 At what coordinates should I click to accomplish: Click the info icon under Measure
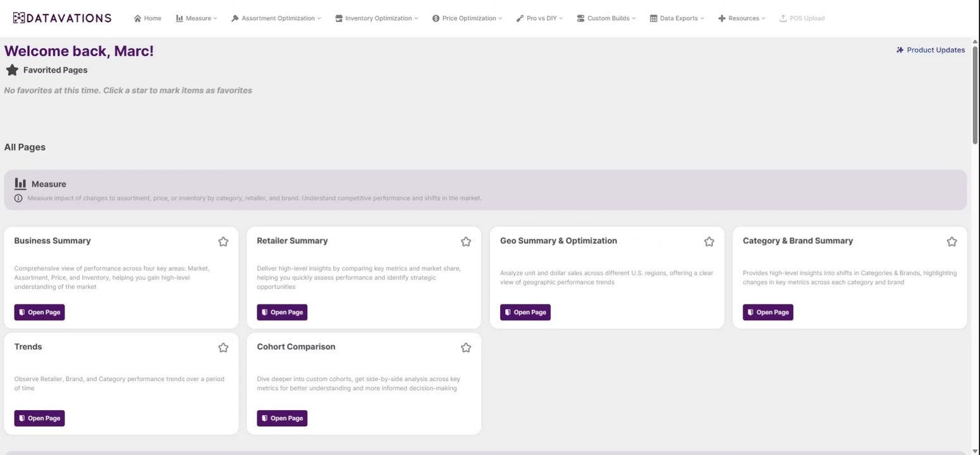click(18, 198)
